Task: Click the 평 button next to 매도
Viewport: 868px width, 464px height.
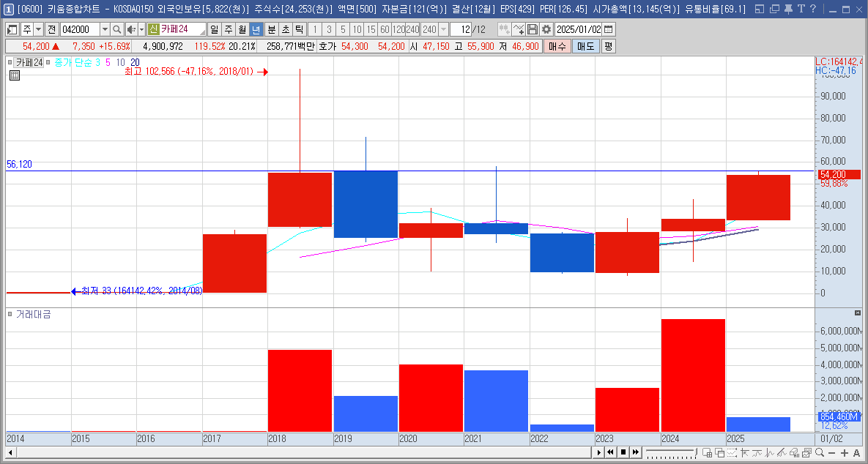Action: point(609,46)
